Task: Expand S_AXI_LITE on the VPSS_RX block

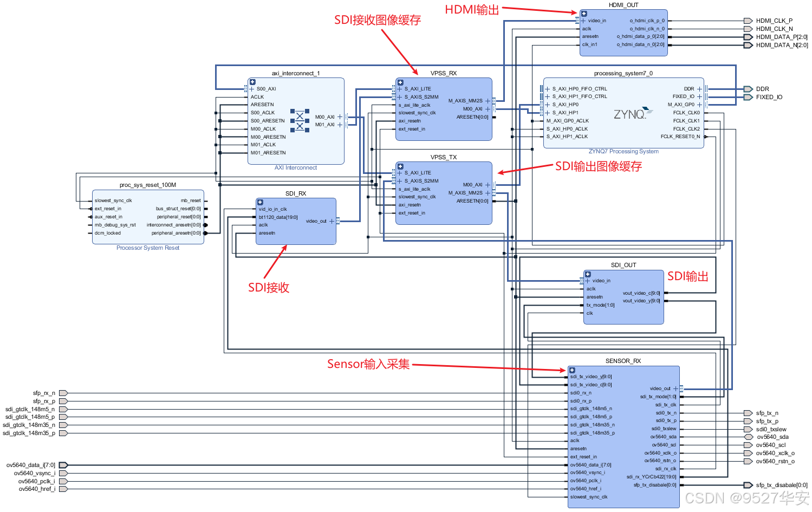Action: tap(400, 89)
